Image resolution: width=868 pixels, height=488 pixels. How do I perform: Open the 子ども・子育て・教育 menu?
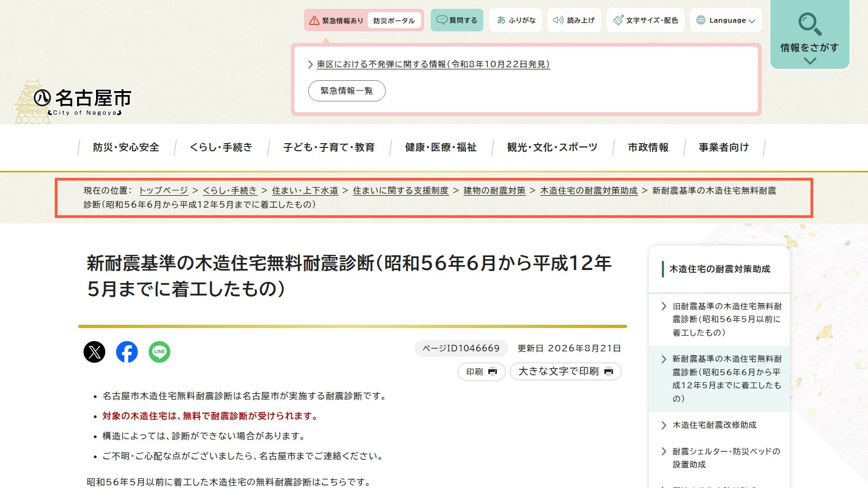point(329,147)
